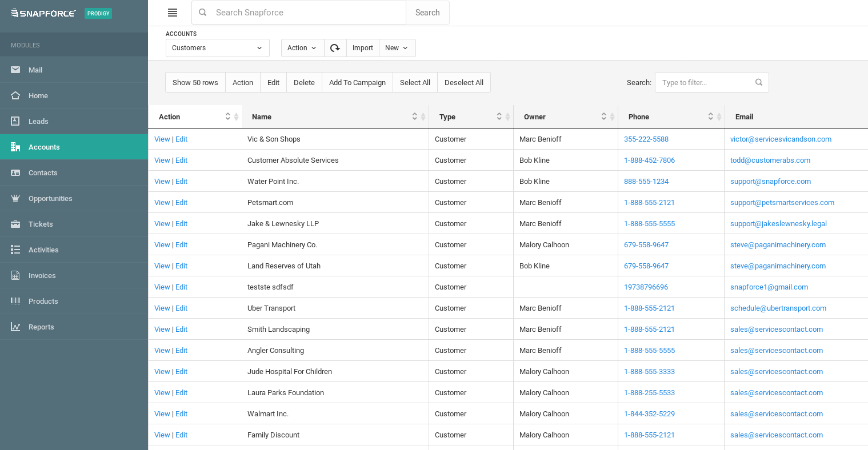The image size is (868, 450).
Task: Click the Home house icon in sidebar
Action: coord(15,95)
